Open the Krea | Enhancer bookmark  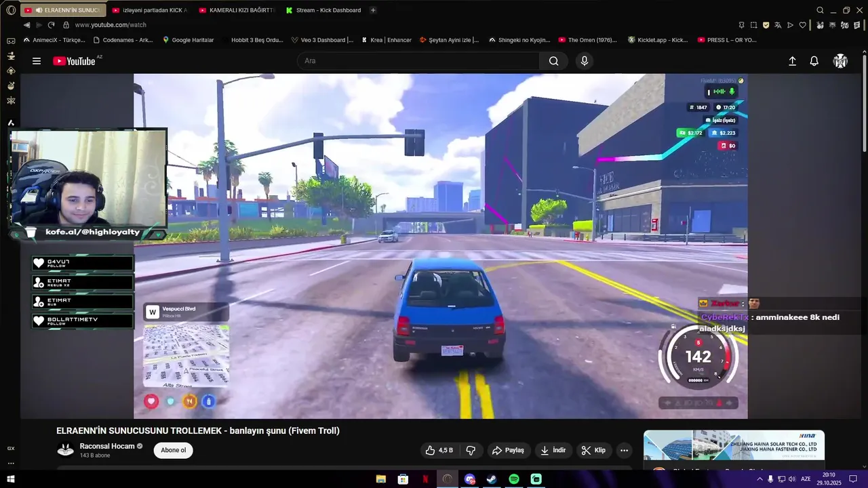coord(386,40)
